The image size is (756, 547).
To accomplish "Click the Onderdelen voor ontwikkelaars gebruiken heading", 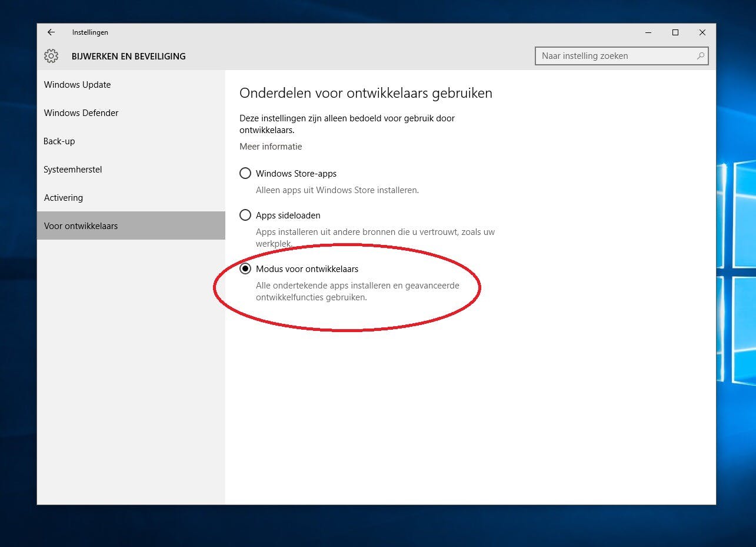I will click(x=366, y=93).
